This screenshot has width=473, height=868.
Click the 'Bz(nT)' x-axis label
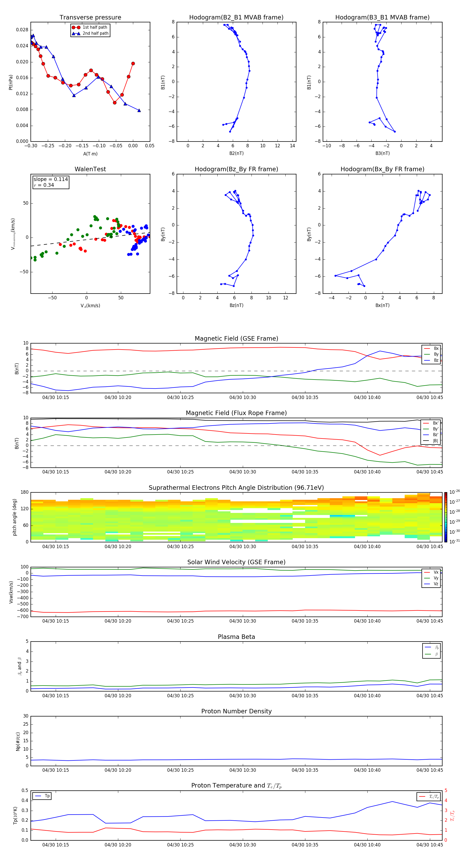pyautogui.click(x=236, y=305)
